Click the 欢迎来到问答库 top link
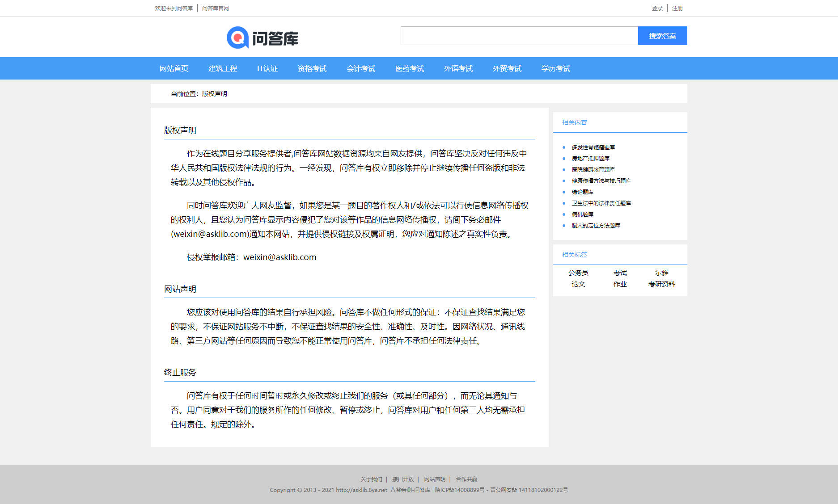 (x=174, y=8)
